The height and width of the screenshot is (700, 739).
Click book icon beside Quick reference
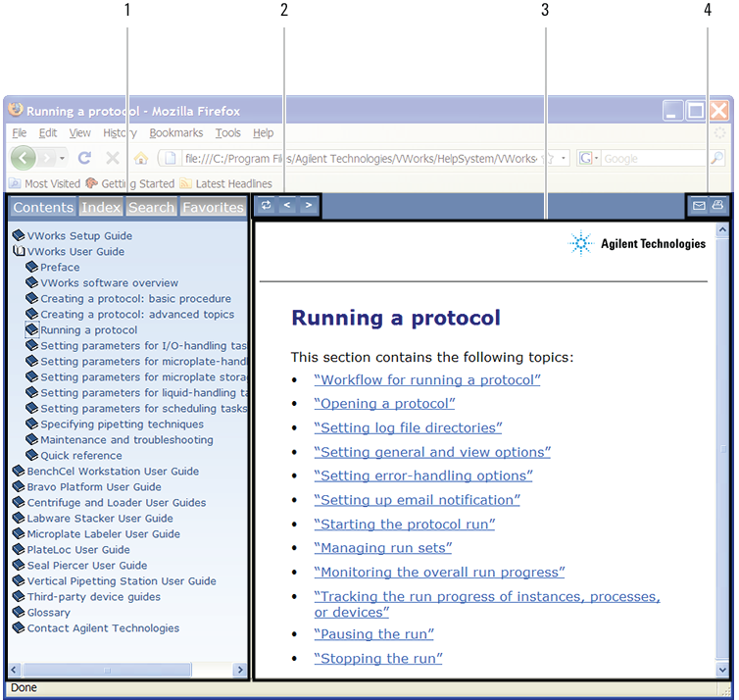tap(31, 455)
